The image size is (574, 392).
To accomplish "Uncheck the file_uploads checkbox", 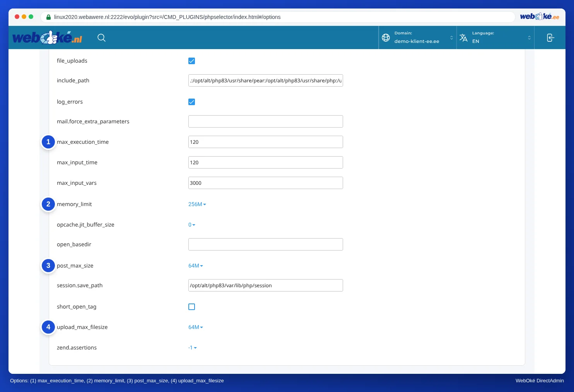I will click(x=191, y=61).
